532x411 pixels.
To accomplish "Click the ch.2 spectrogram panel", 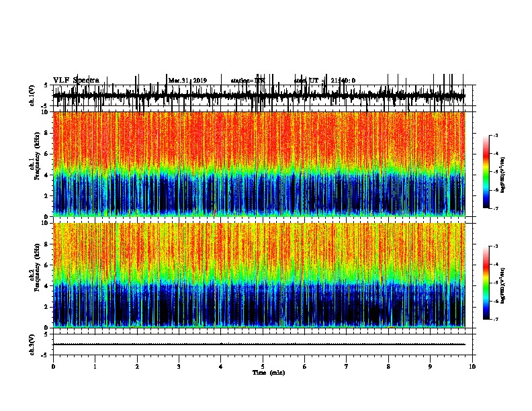I will coord(259,275).
